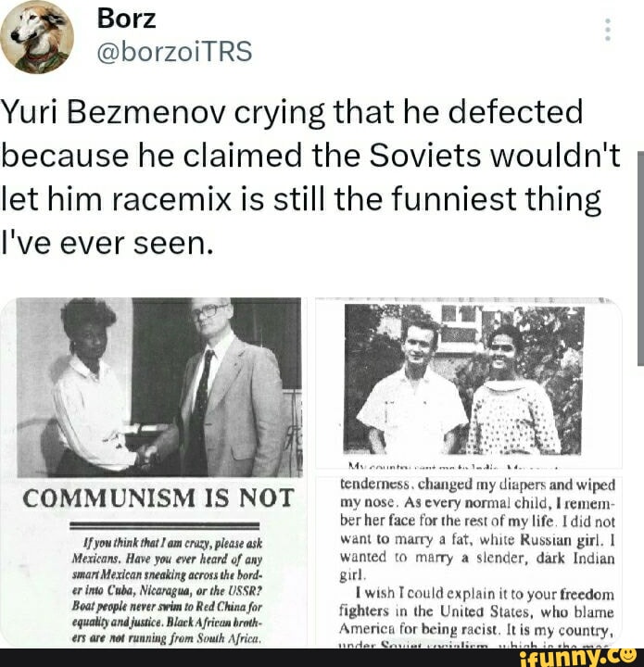The image size is (644, 667).
Task: Open the outdoor couple photo thumbnail
Action: [463, 381]
